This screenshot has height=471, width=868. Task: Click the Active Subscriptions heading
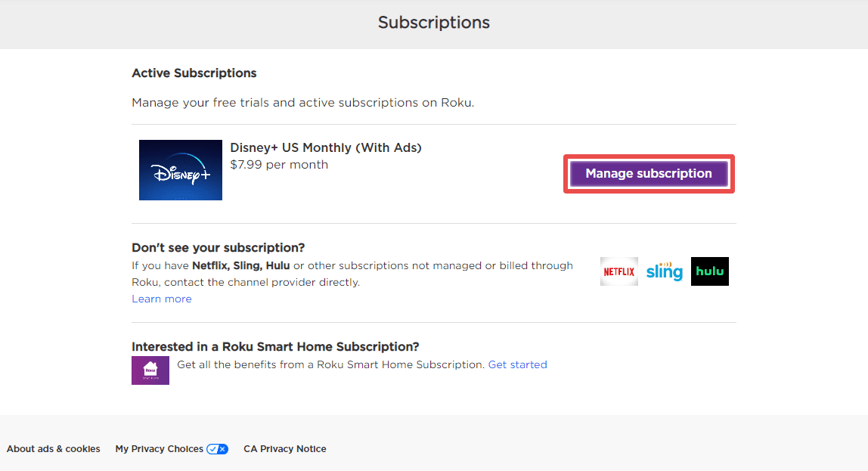click(x=194, y=73)
